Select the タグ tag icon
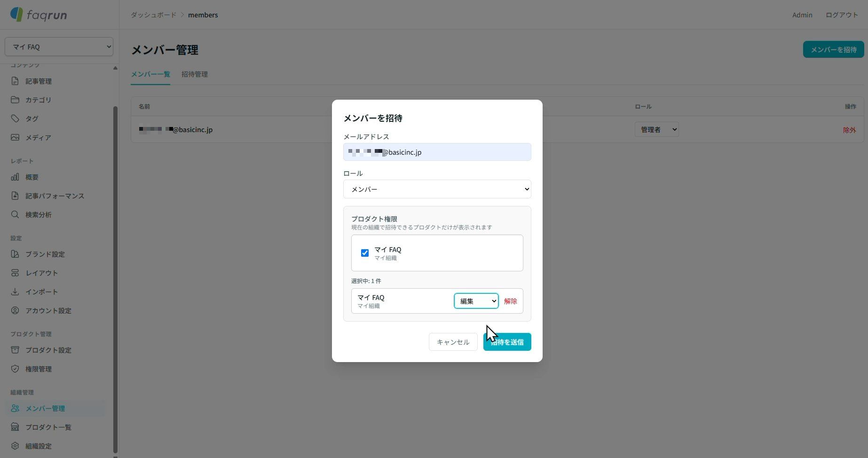Viewport: 868px width, 458px height. pos(15,118)
